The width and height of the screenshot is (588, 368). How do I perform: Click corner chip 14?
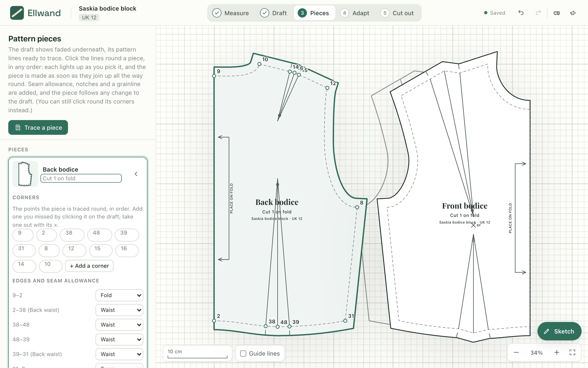click(24, 266)
